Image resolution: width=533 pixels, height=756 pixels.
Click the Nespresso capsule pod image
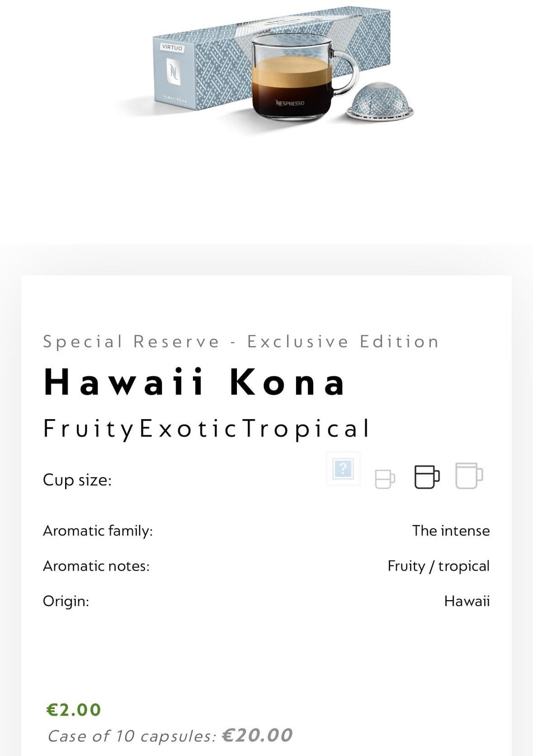[x=381, y=101]
